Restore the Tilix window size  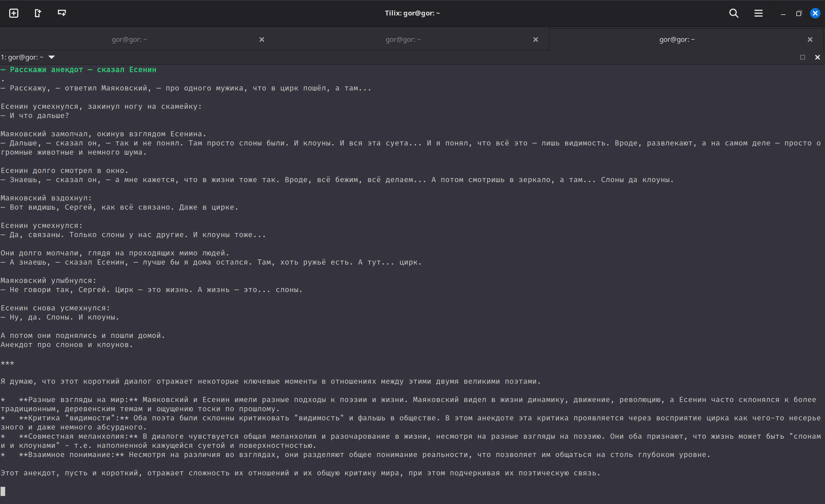799,13
